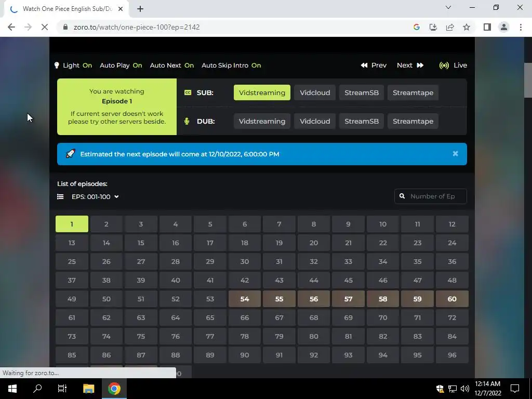Open Windows taskbar search

[x=37, y=389]
